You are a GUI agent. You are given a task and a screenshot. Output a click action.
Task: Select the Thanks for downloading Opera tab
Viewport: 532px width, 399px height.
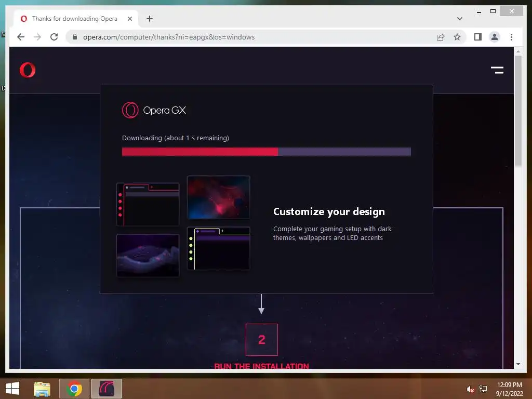coord(75,19)
